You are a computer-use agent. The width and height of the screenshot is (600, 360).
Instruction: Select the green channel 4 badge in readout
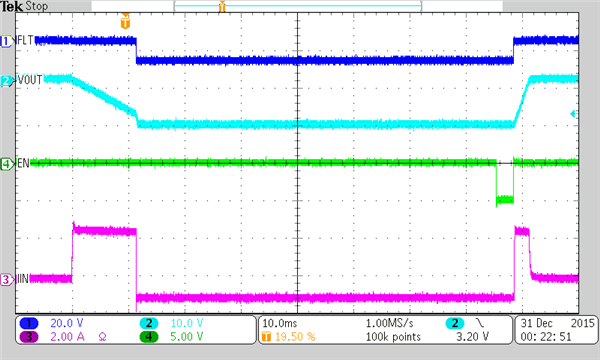pyautogui.click(x=149, y=337)
